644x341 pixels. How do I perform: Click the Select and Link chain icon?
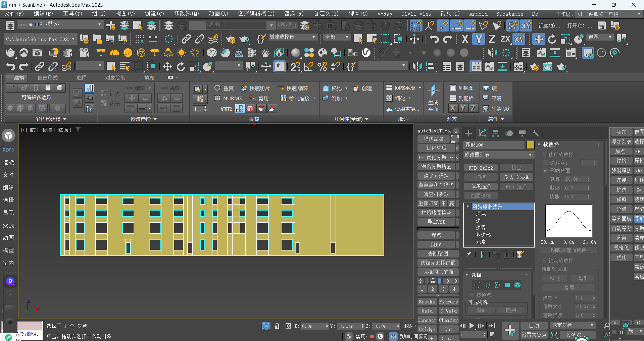coord(186,39)
